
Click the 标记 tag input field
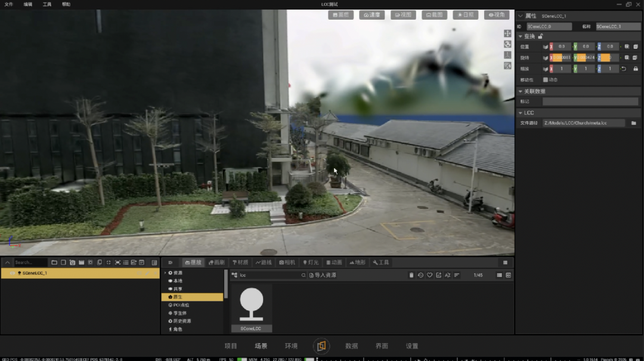pyautogui.click(x=590, y=101)
